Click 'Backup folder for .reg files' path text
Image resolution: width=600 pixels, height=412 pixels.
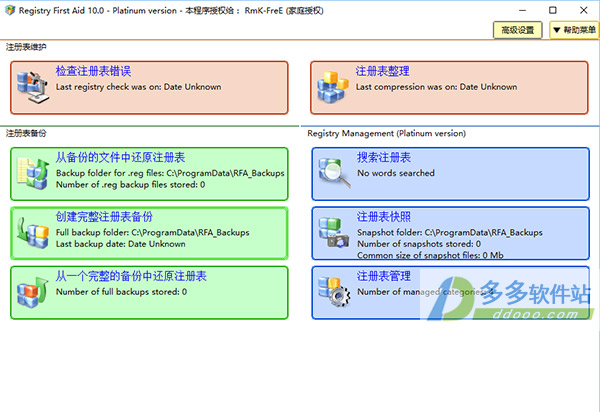point(170,173)
